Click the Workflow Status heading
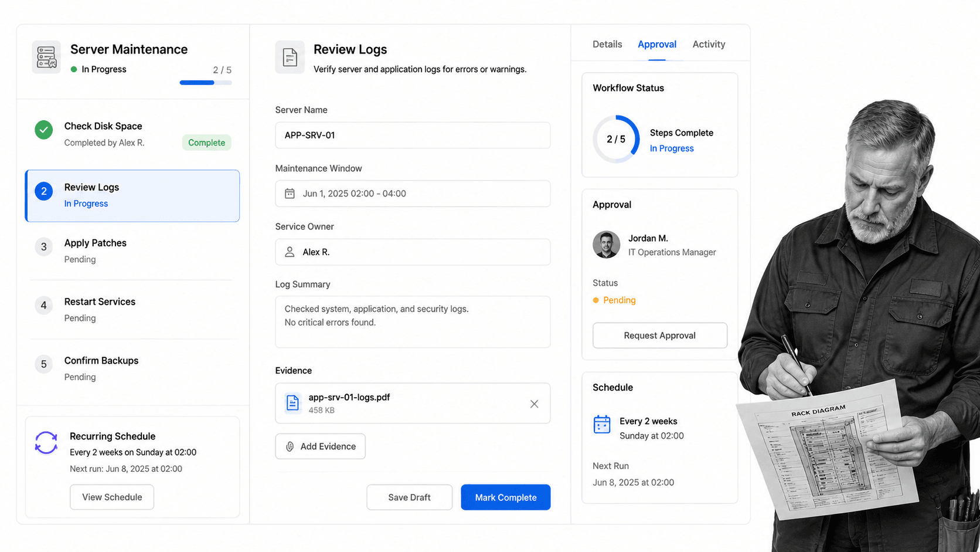Screen dimensions: 980x552 pos(628,88)
